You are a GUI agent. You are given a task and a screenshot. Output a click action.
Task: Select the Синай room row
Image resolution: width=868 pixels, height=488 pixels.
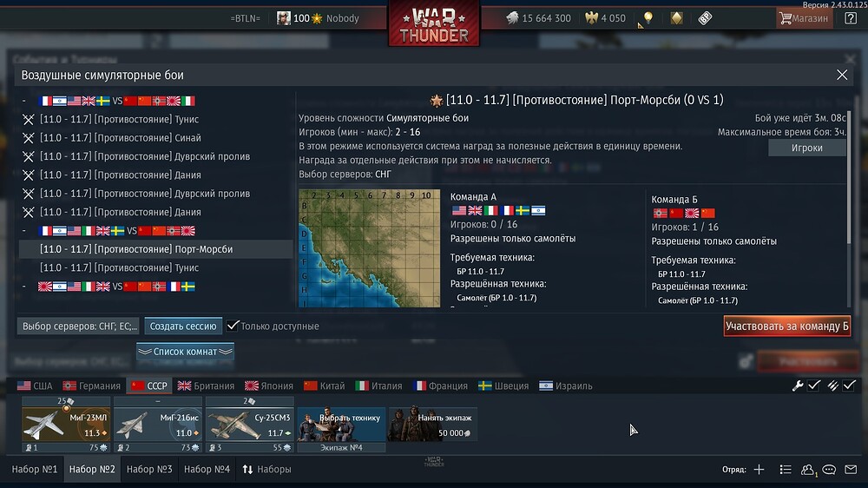click(156, 138)
